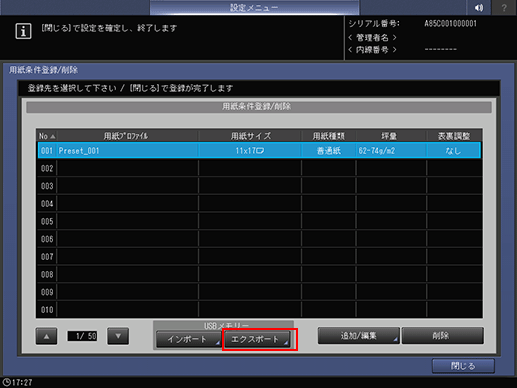Click the 普通紙 paper type cell
Image resolution: width=517 pixels, height=388 pixels.
pyautogui.click(x=329, y=151)
